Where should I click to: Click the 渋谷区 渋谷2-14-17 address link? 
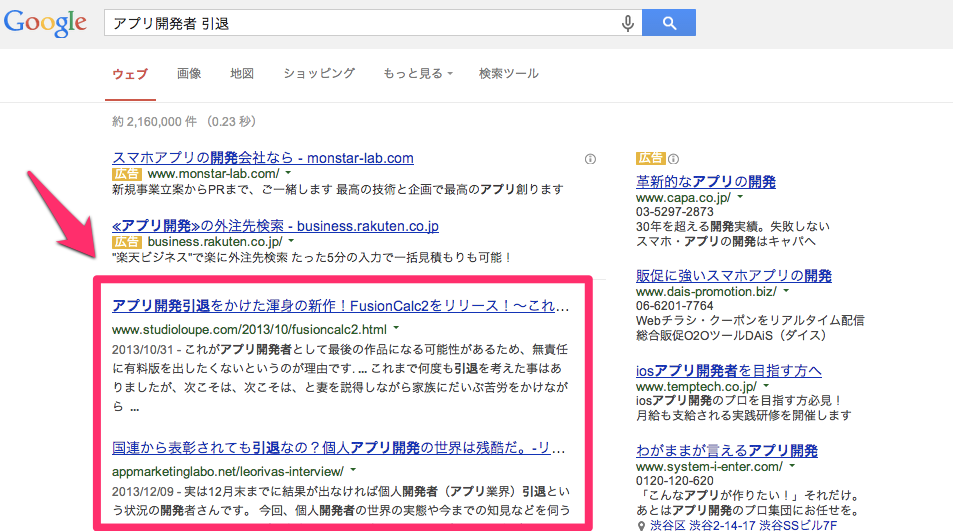(x=743, y=526)
